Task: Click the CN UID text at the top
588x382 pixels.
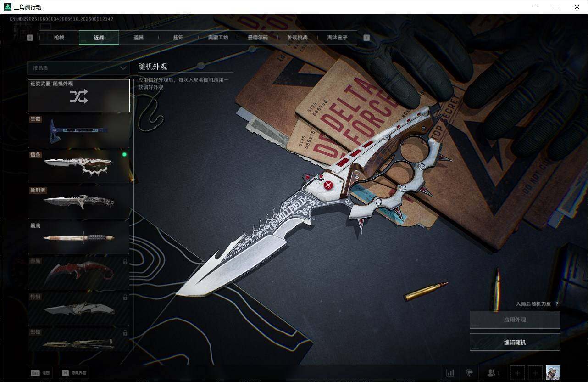Action: (61, 19)
